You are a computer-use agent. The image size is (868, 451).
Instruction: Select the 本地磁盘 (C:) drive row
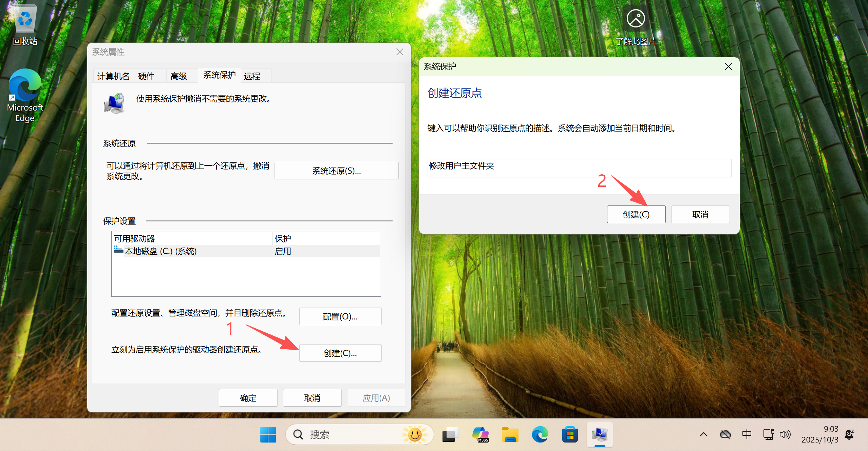pos(161,251)
